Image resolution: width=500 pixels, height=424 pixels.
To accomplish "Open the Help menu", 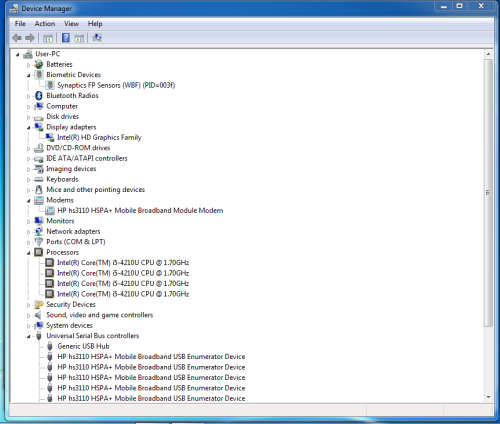I will (x=95, y=24).
